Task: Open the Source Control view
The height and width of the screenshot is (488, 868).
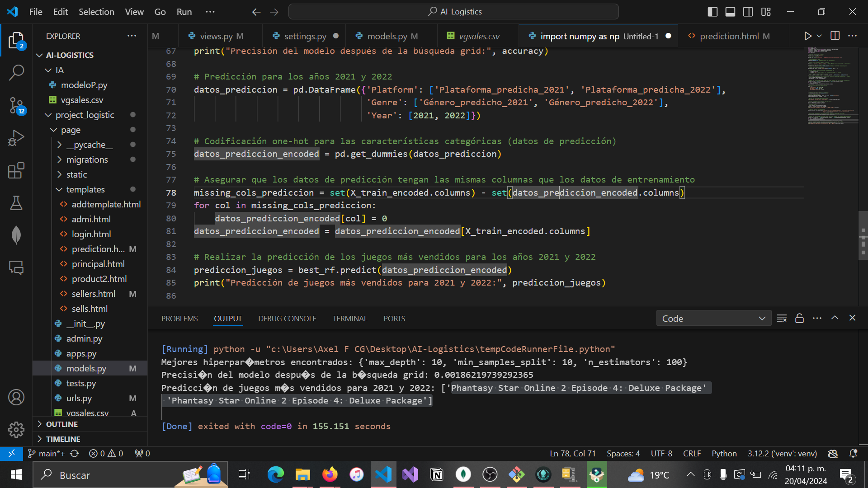Action: coord(16,106)
